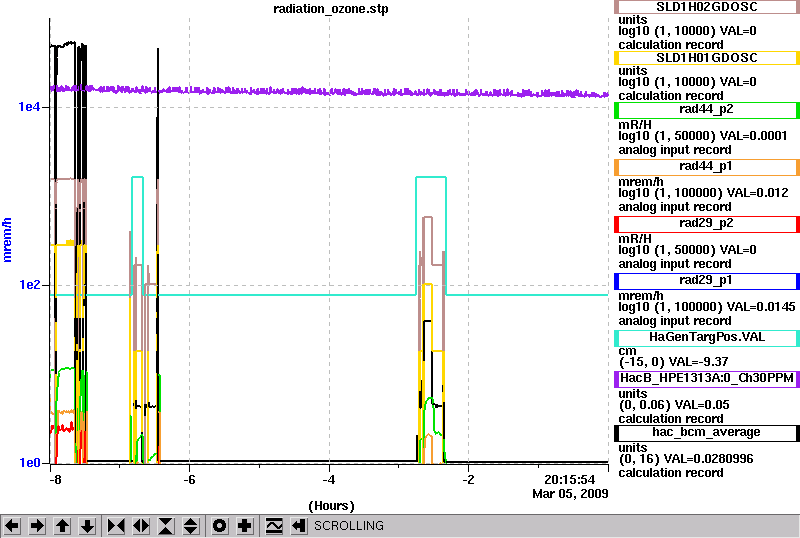
Task: Pan the plot right with the right arrow
Action: coord(37,526)
